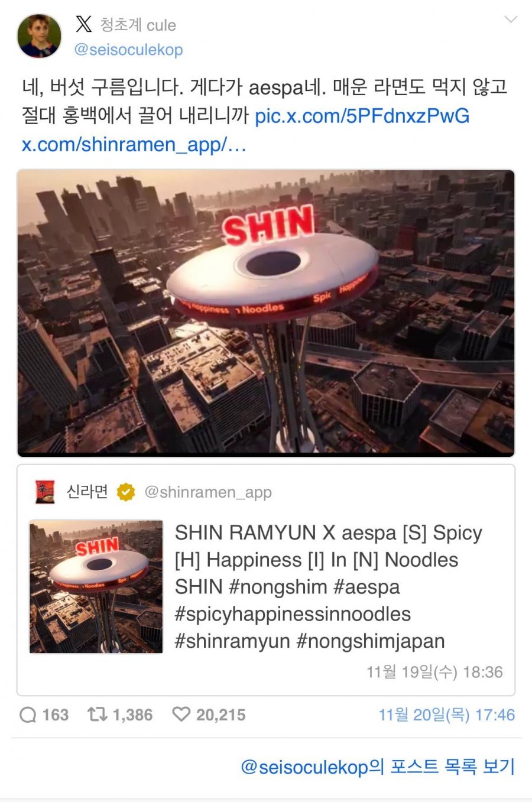Image resolution: width=532 pixels, height=802 pixels.
Task: Click the reply speech bubble icon
Action: tap(28, 715)
